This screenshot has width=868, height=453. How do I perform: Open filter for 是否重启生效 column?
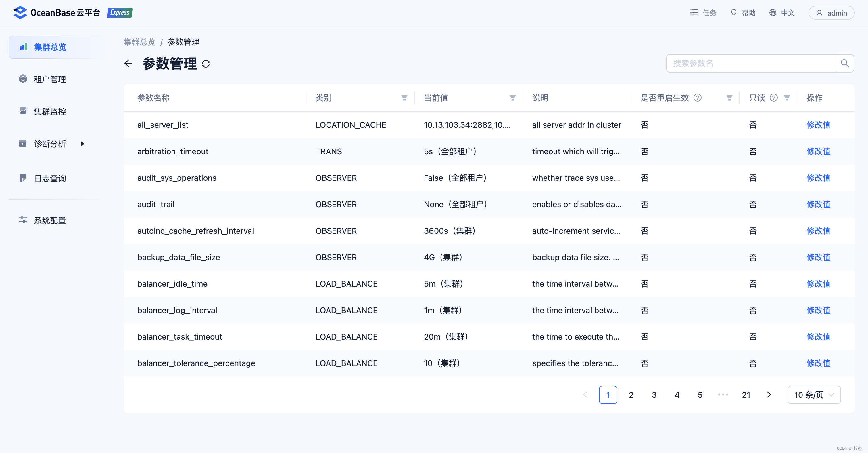point(729,98)
